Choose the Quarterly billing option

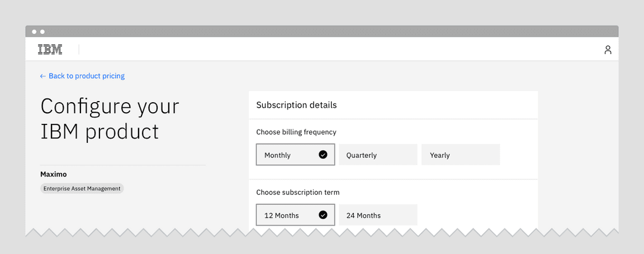point(378,155)
